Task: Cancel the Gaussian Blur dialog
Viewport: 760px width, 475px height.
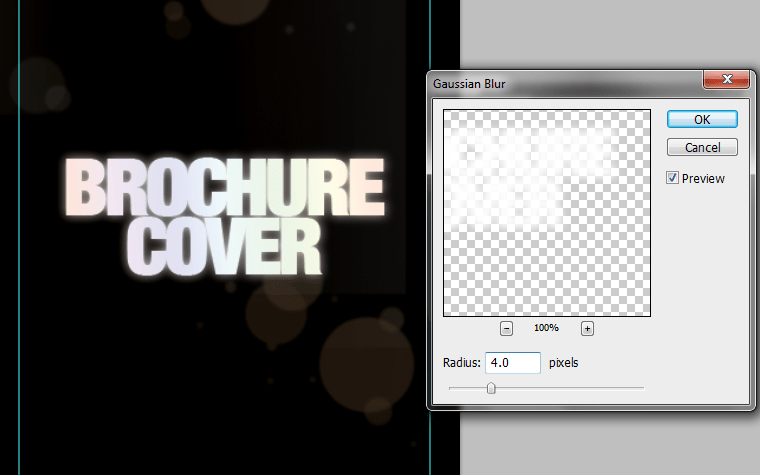Action: point(702,147)
